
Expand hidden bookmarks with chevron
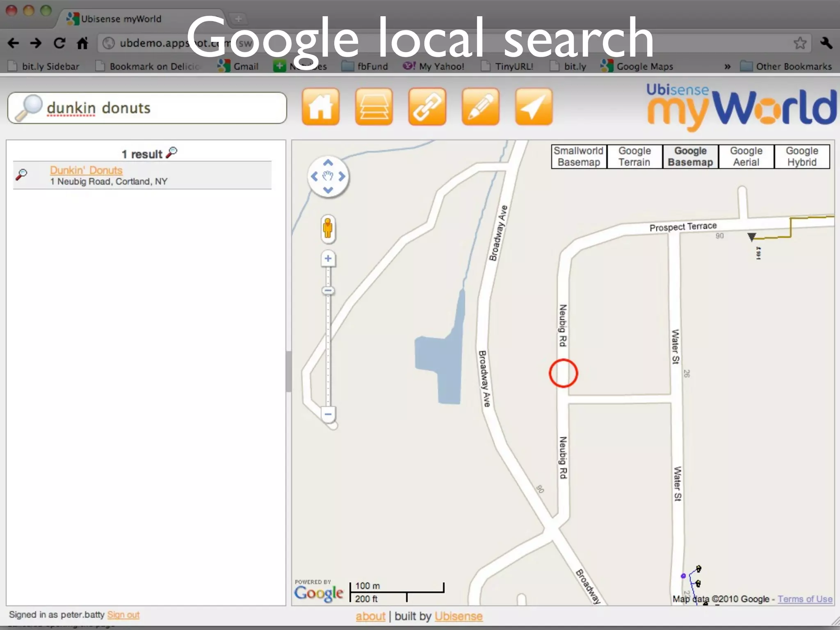pos(727,66)
